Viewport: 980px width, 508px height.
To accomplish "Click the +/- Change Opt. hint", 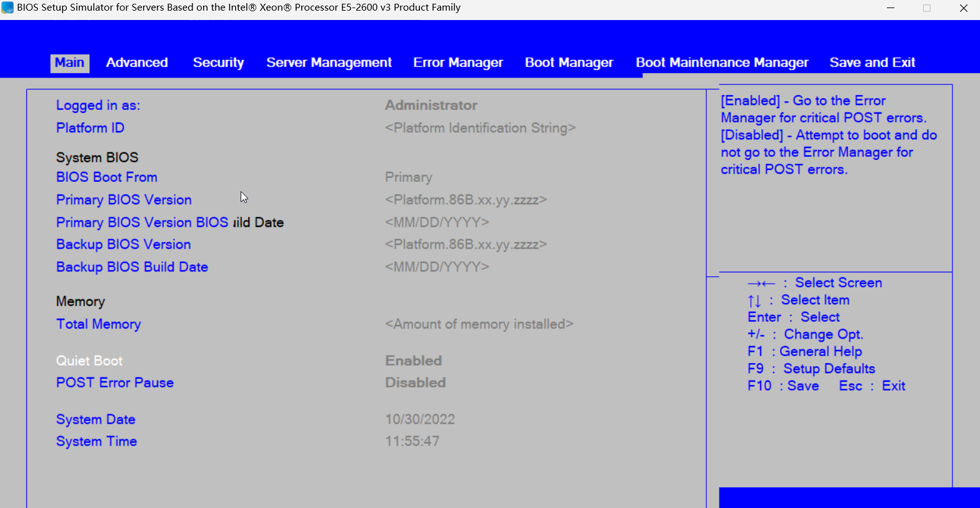I will (805, 334).
